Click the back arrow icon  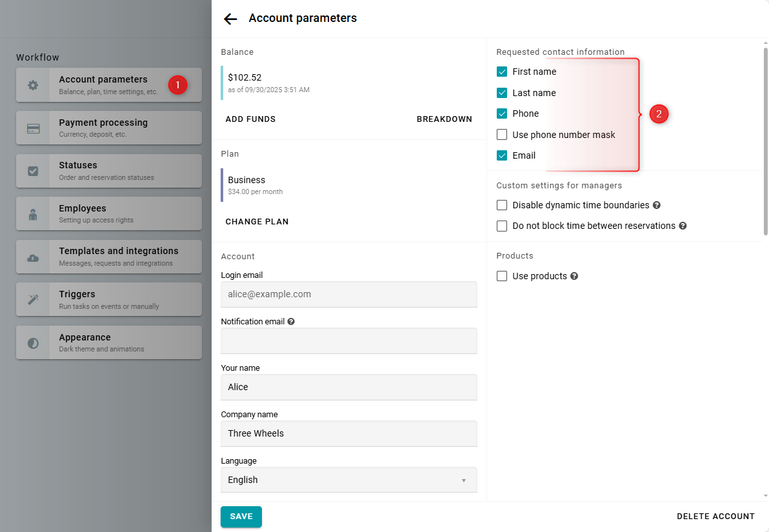(230, 19)
